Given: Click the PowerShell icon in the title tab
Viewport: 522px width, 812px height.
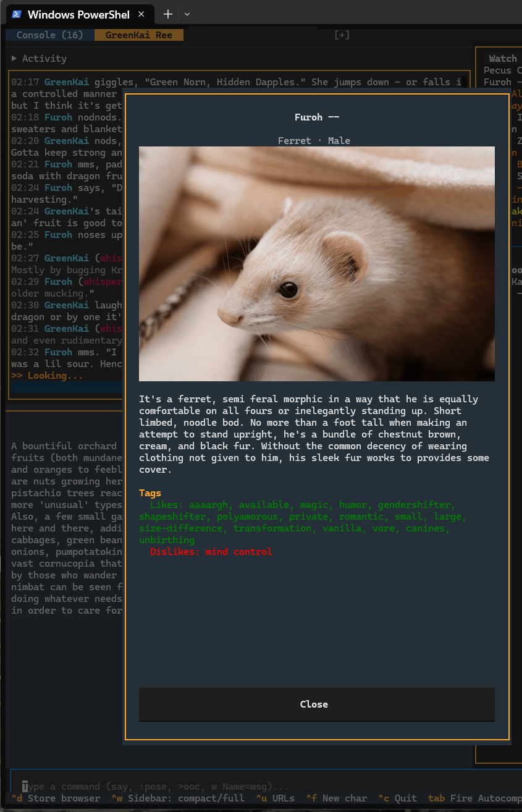Looking at the screenshot, I should 17,14.
